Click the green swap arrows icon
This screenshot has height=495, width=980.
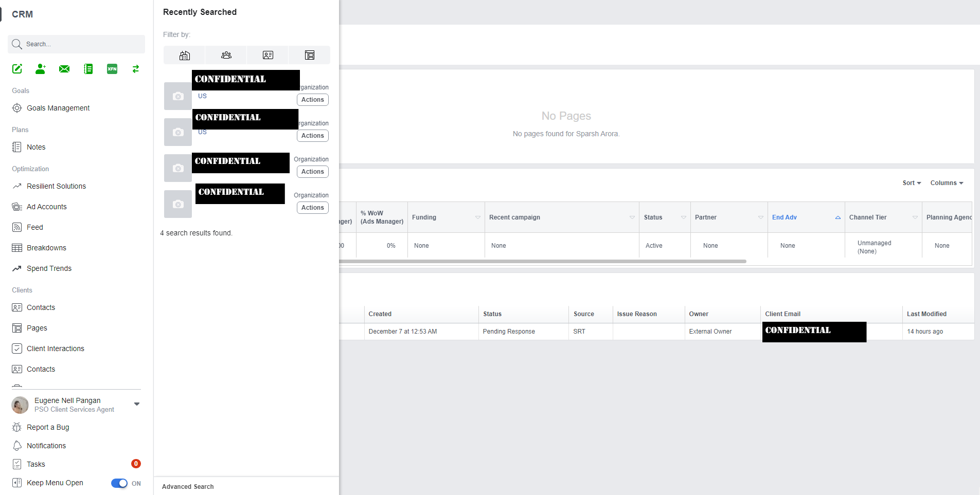(x=136, y=69)
